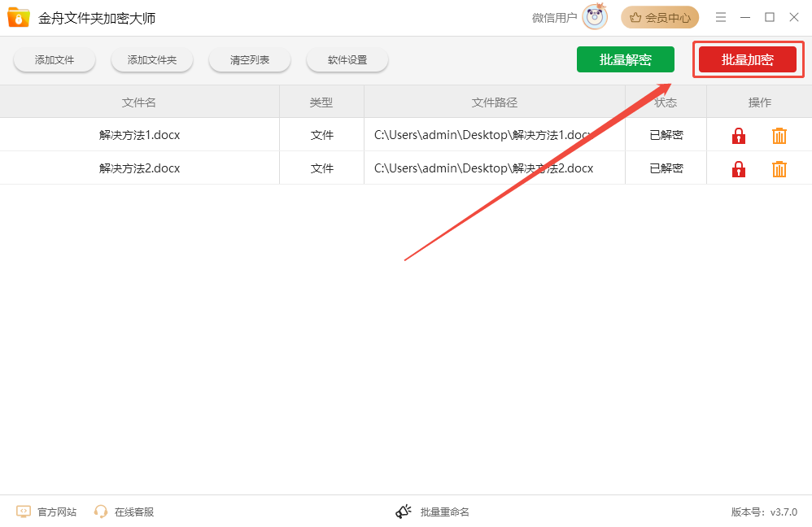Maximize the application window
Viewport: 812px width, 527px height.
770,18
